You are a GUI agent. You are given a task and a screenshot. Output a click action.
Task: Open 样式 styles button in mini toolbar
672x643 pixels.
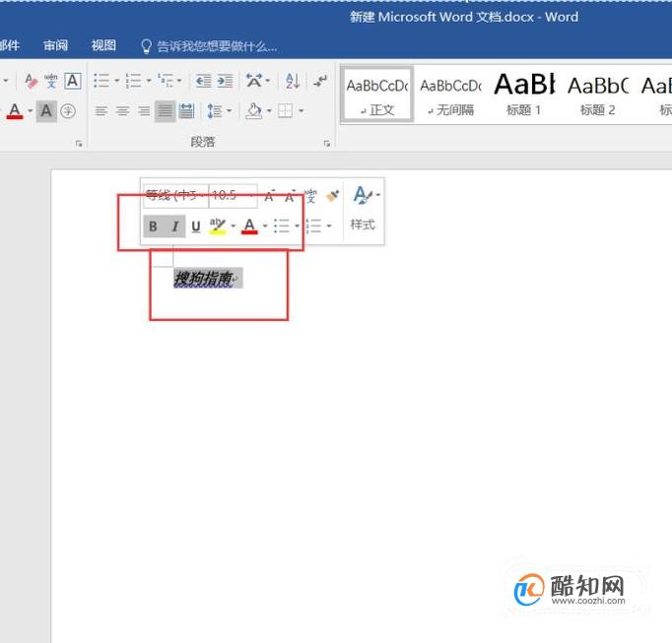pyautogui.click(x=363, y=208)
